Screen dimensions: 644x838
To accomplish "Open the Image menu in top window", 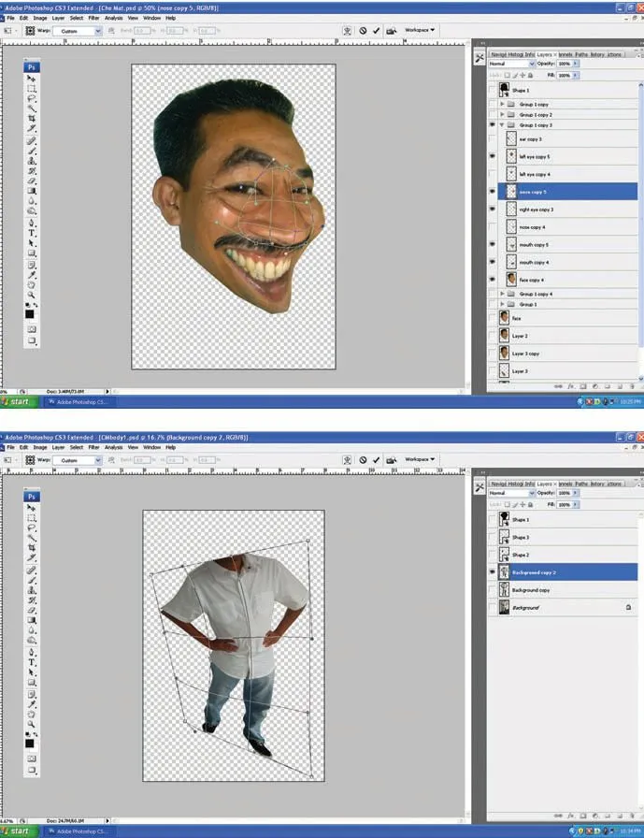I will [40, 18].
